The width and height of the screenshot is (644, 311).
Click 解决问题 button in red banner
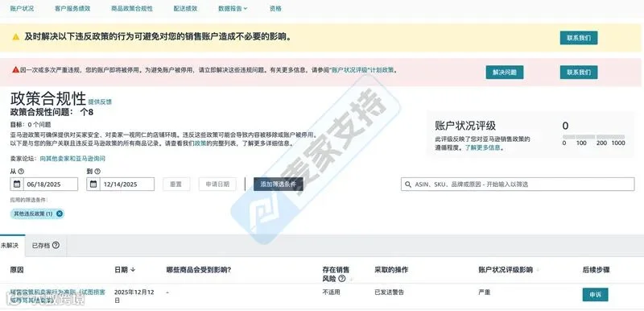pyautogui.click(x=505, y=73)
